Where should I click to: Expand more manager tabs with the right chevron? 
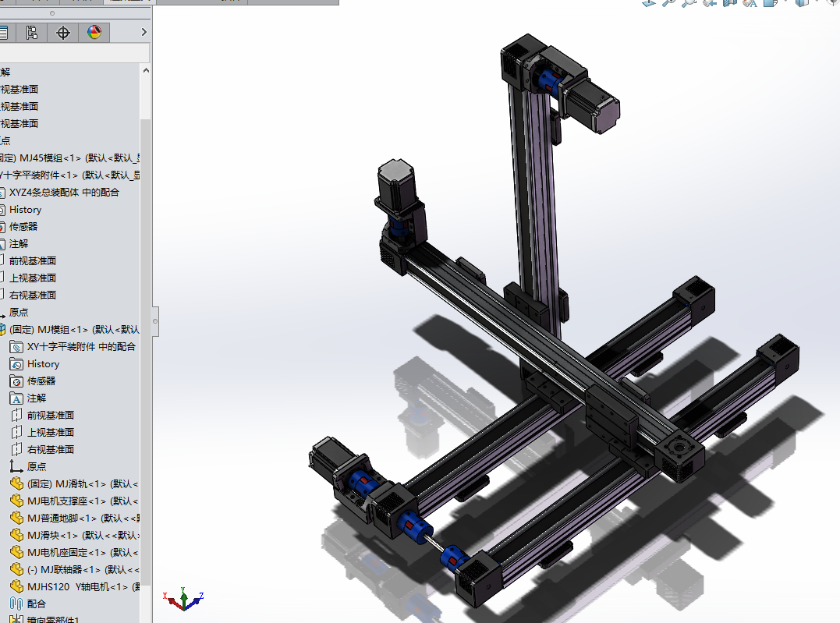pyautogui.click(x=144, y=32)
